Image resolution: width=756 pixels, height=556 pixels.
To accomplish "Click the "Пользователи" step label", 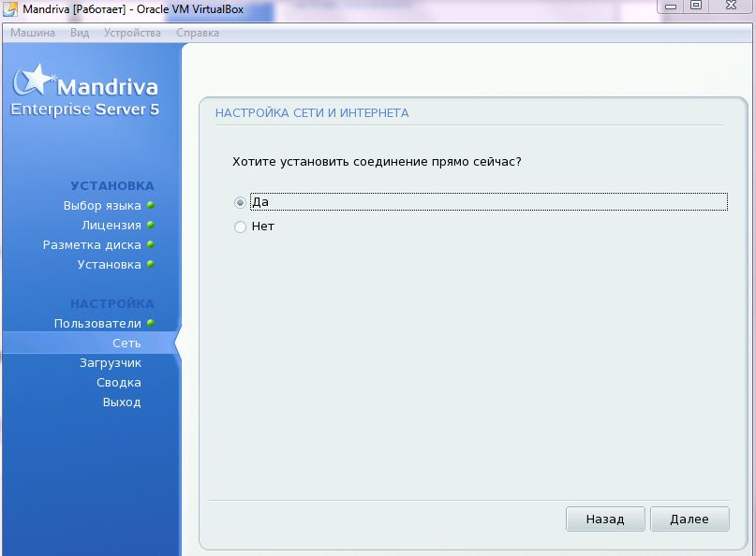I will coord(97,323).
